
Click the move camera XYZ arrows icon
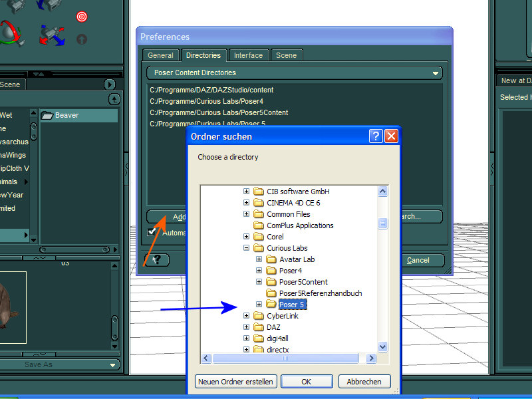click(x=52, y=35)
